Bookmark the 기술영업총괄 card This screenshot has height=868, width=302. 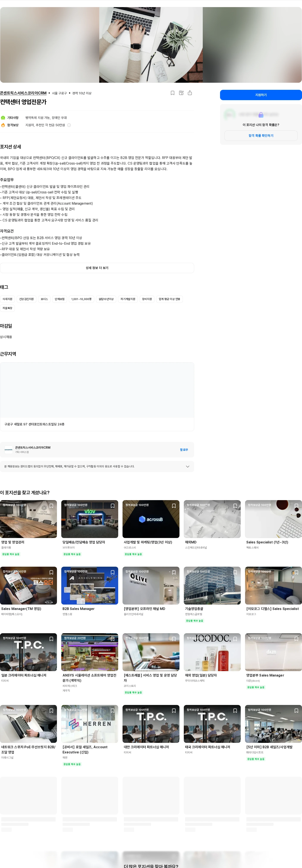235,572
